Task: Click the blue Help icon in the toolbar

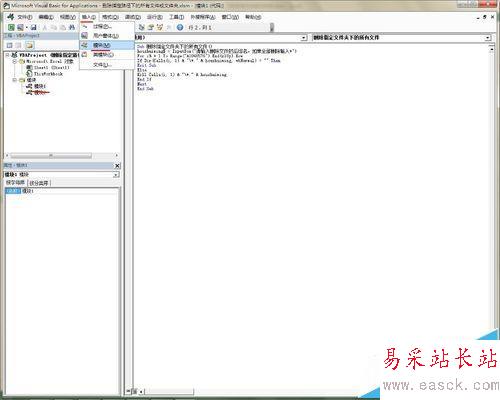Action: [180, 27]
